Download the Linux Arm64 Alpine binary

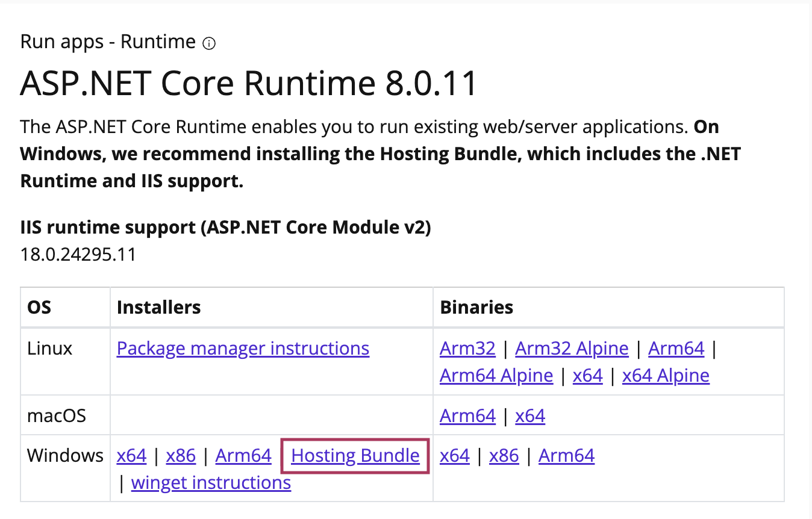pos(496,376)
